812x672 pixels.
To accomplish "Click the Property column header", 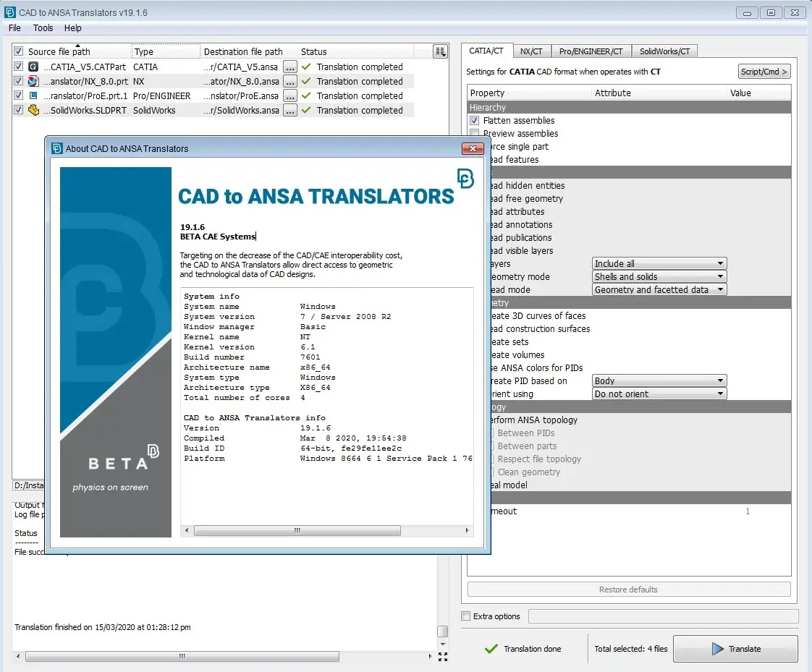I will [x=529, y=93].
